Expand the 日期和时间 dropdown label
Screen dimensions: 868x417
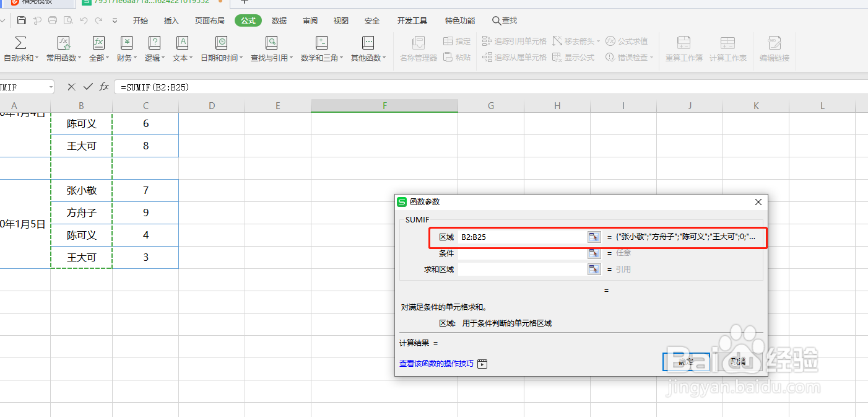click(x=222, y=58)
